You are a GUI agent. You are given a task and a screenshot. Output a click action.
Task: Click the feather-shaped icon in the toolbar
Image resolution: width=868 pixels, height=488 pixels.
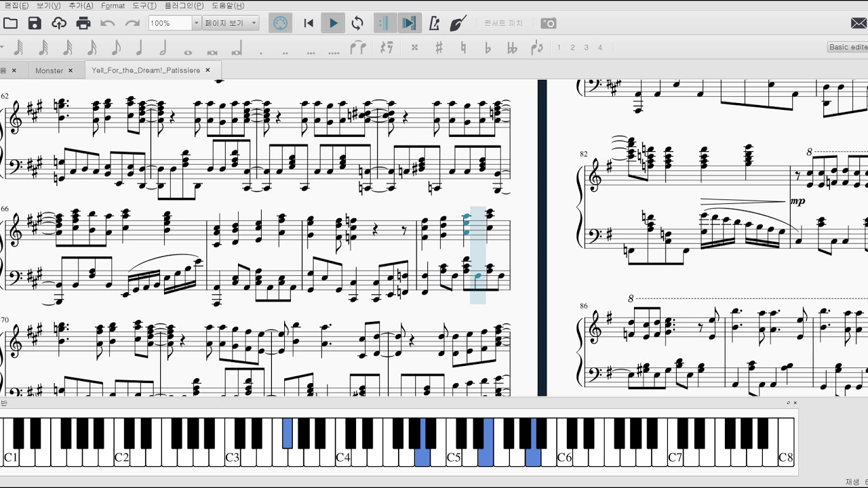(458, 23)
